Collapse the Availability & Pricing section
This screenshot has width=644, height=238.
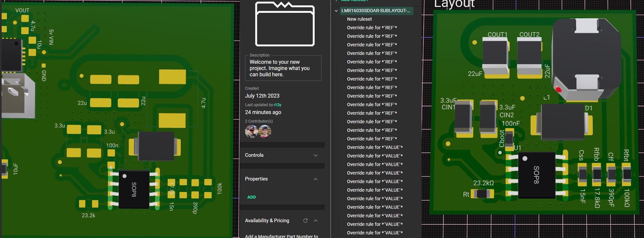tap(316, 221)
